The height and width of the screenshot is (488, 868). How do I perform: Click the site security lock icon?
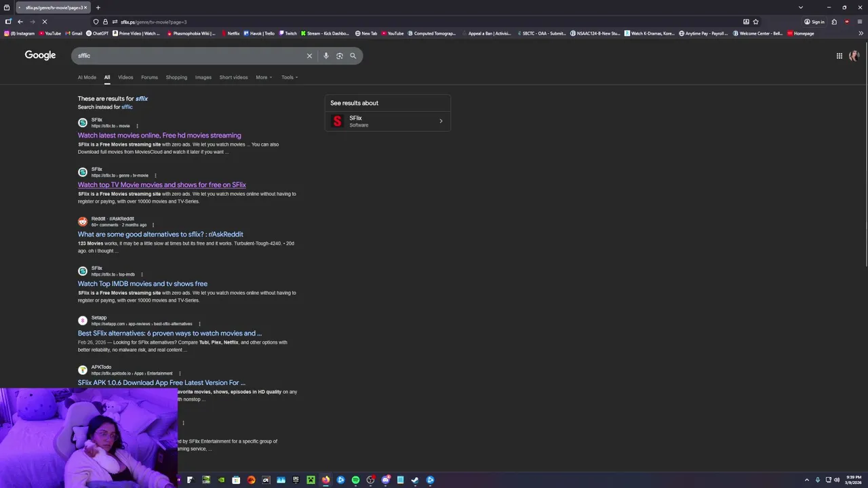click(105, 22)
